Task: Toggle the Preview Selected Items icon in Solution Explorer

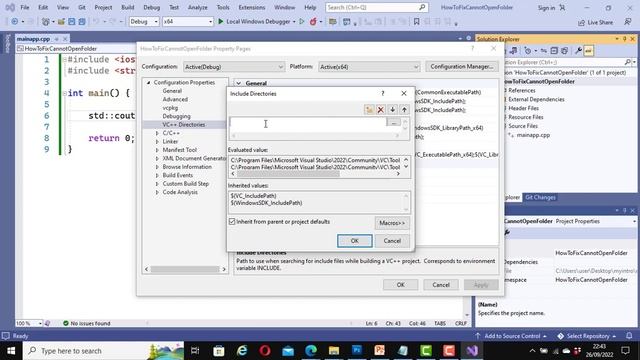Action: click(588, 51)
